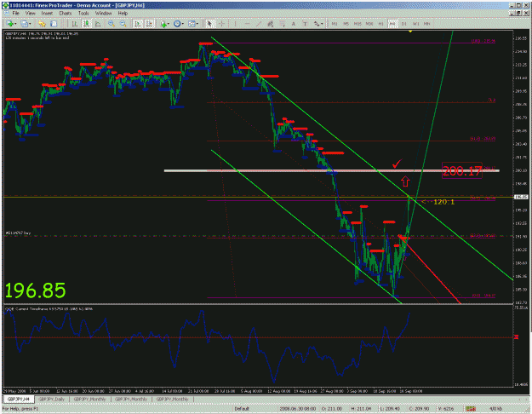Image resolution: width=532 pixels, height=414 pixels.
Task: Switch to the M5 timeframe
Action: [x=346, y=24]
